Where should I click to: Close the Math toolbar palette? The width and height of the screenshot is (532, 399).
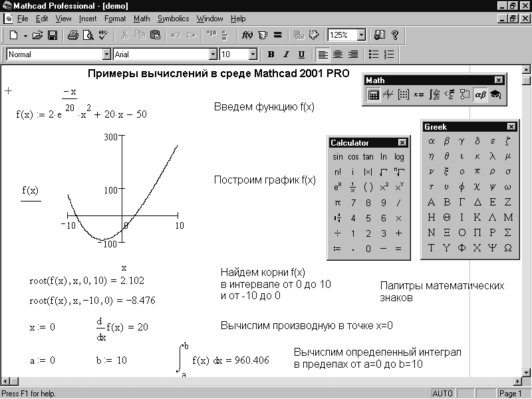point(498,80)
